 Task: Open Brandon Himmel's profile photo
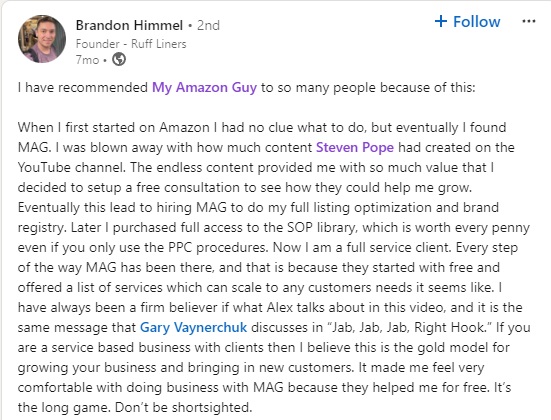[x=42, y=39]
